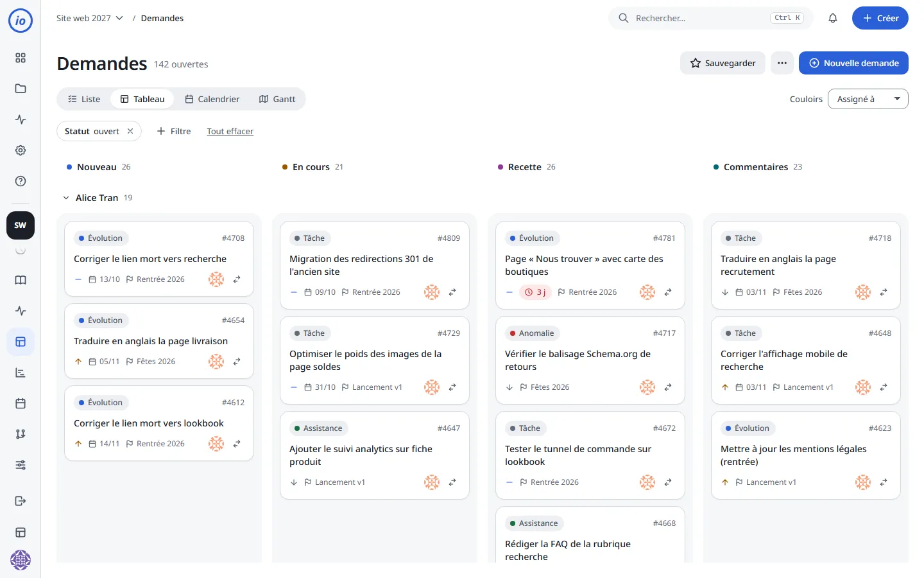
Task: Open the bar chart icon in sidebar
Action: pos(21,372)
